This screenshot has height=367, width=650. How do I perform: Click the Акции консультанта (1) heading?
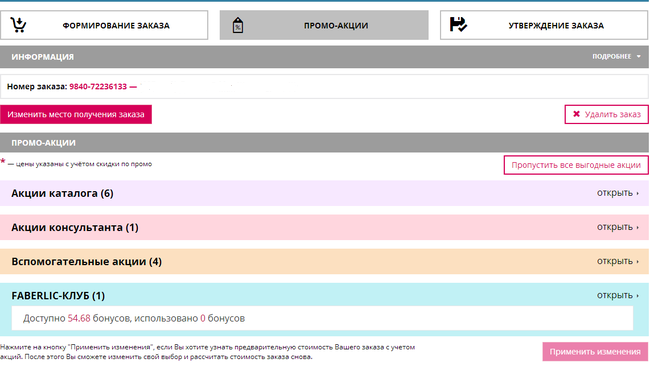[75, 227]
